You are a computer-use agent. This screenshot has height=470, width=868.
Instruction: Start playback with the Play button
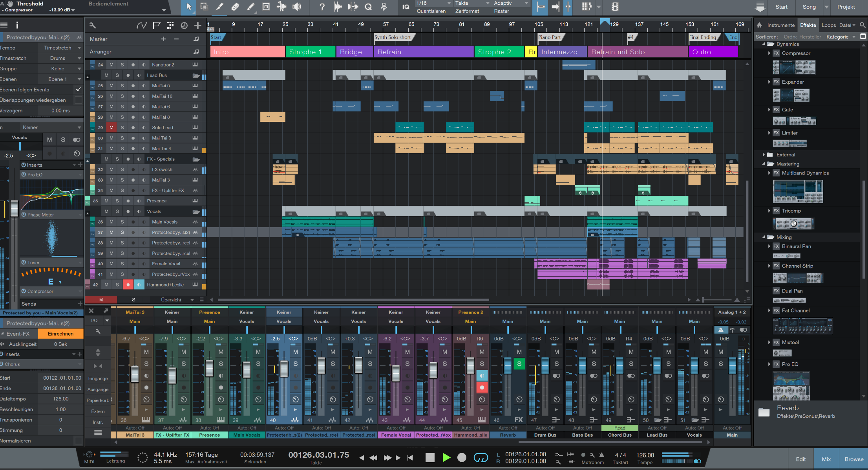pyautogui.click(x=446, y=457)
